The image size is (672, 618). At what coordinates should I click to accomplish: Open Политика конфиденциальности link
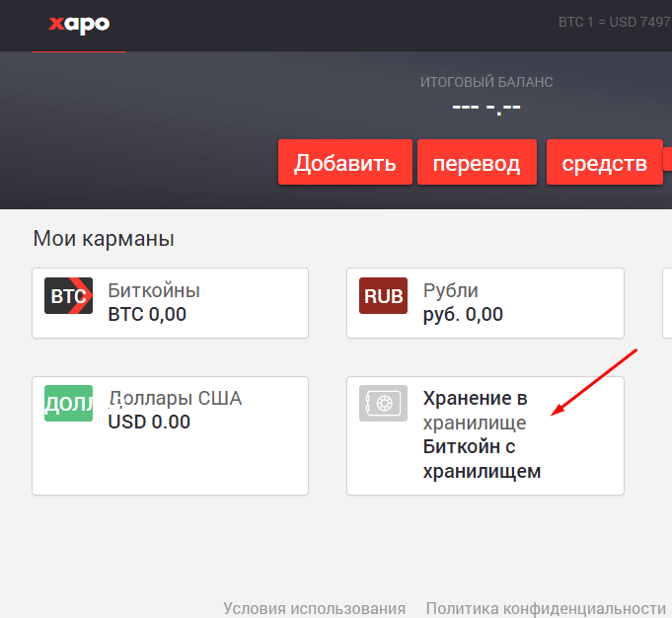click(546, 608)
